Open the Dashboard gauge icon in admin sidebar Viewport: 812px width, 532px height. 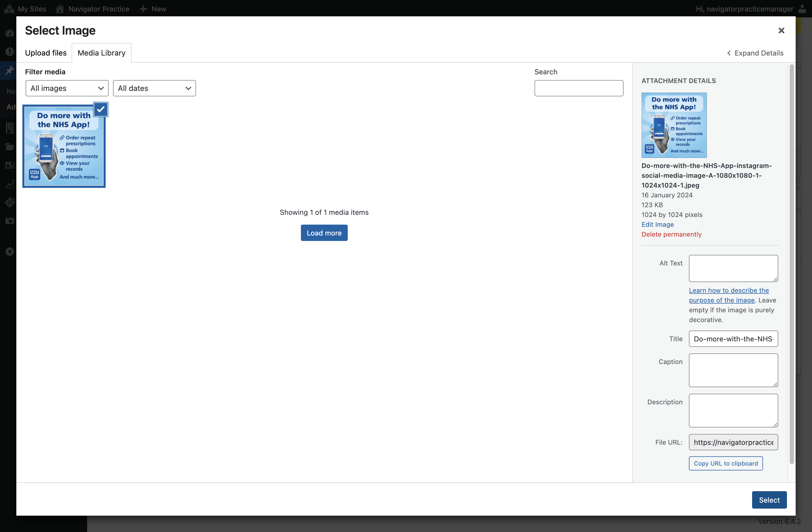(10, 33)
